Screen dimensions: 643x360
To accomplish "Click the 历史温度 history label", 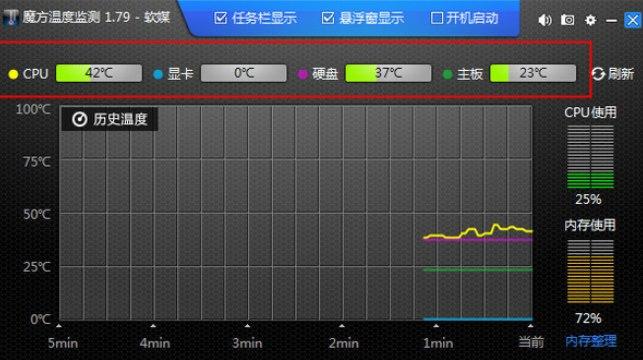I will (120, 119).
